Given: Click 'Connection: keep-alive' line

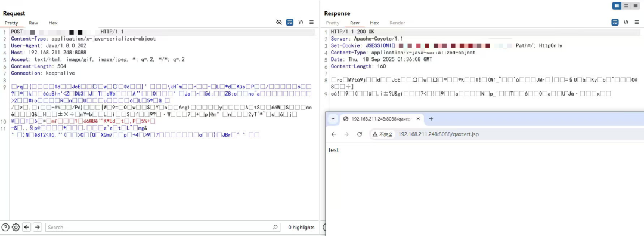Looking at the screenshot, I should click(43, 73).
